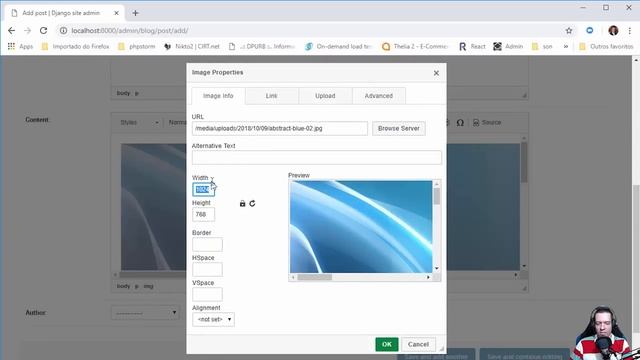Click the HSpace input field

point(207,269)
